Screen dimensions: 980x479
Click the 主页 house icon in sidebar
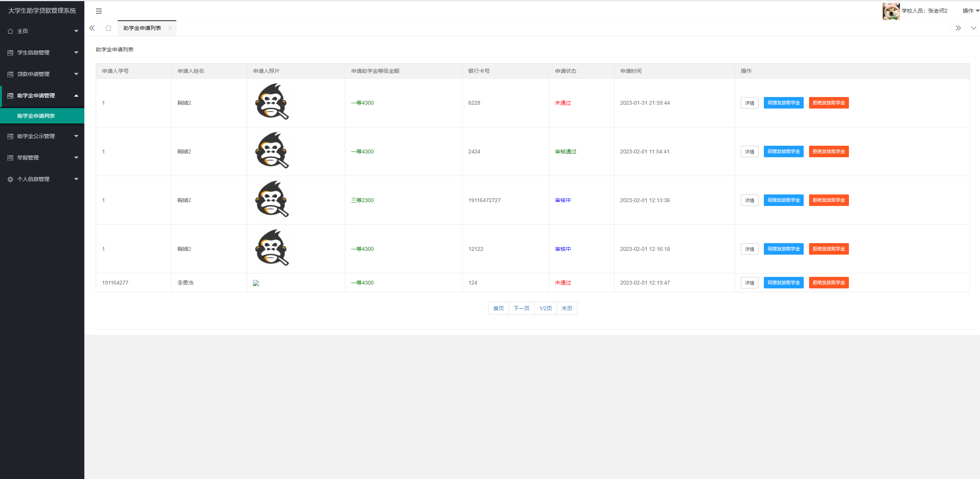pos(10,31)
